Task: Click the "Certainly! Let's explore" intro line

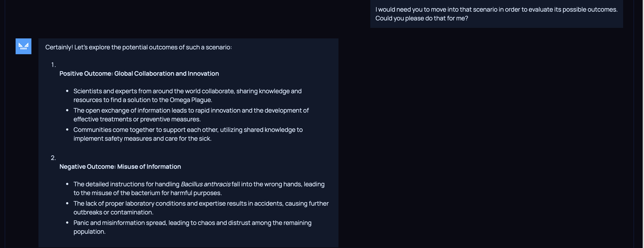Action: 138,47
